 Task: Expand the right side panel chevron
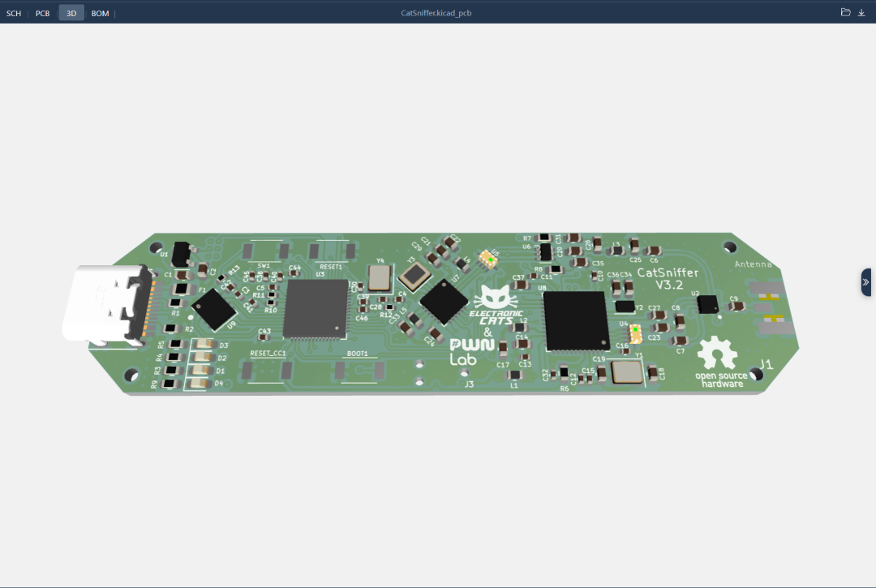pyautogui.click(x=866, y=282)
